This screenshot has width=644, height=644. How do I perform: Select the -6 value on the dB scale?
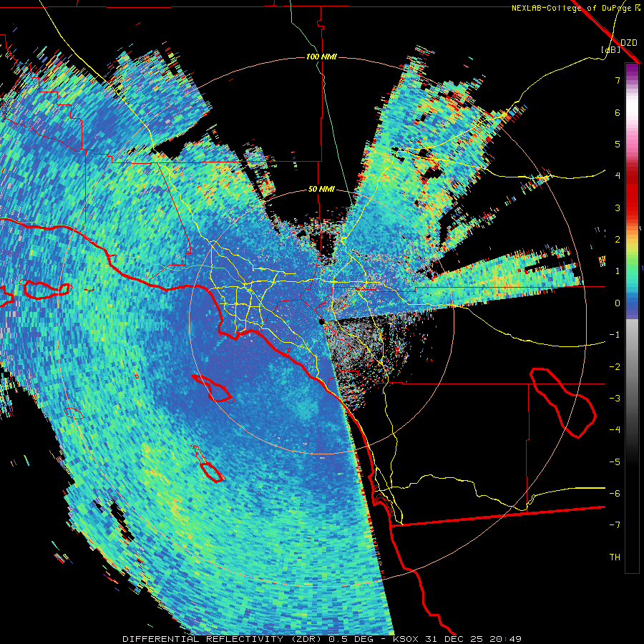pos(615,494)
